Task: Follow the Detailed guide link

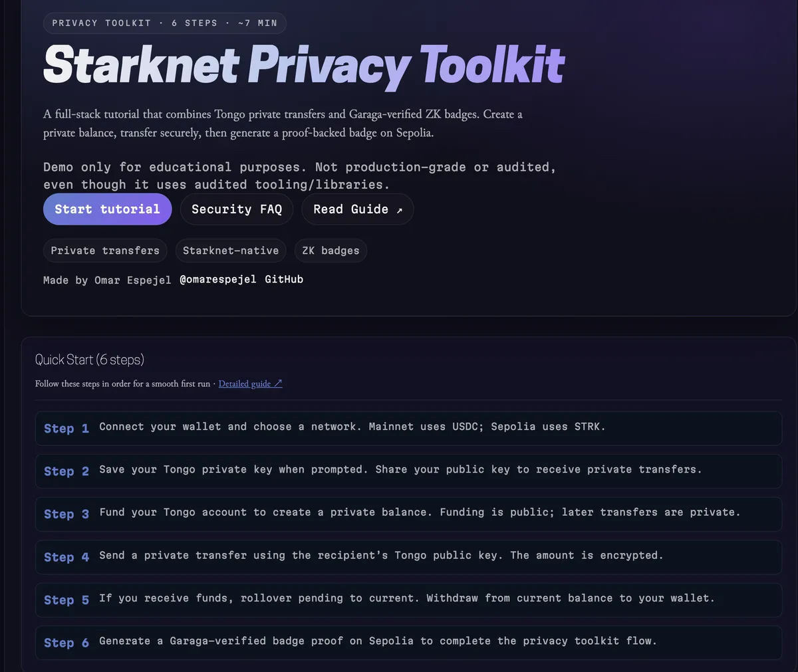Action: pyautogui.click(x=246, y=384)
